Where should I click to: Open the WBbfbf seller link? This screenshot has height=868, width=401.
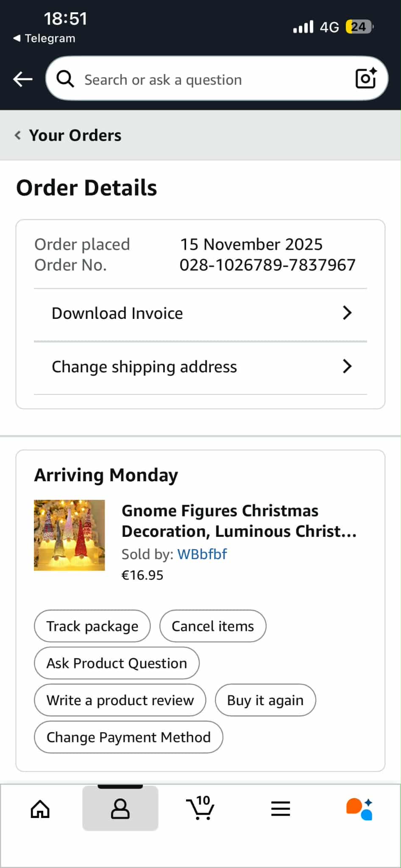point(202,554)
